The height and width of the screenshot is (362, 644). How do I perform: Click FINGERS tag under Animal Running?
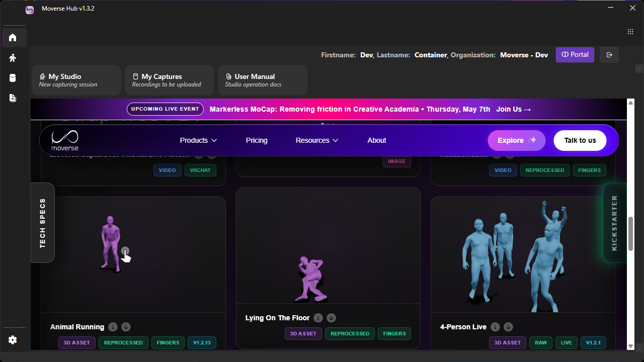[x=168, y=343]
